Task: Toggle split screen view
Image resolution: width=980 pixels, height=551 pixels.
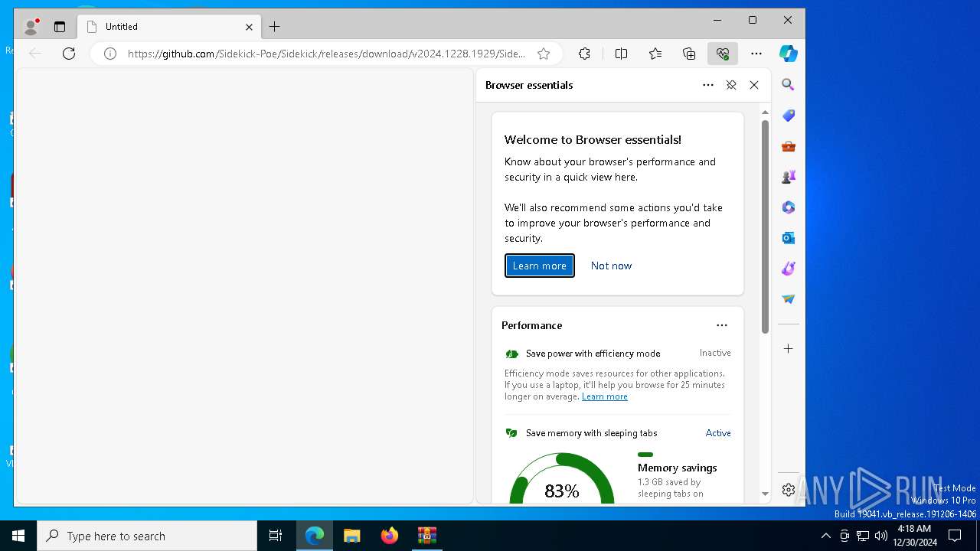Action: click(x=622, y=54)
